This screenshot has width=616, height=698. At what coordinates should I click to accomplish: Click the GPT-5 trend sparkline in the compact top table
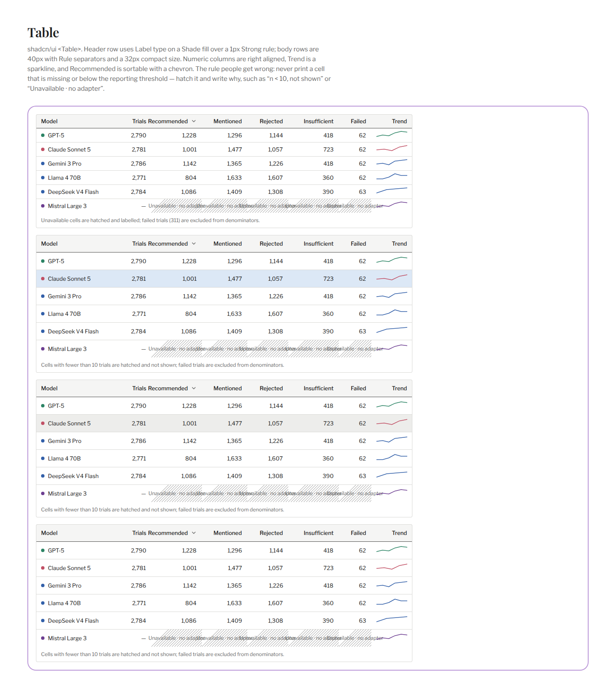point(392,134)
